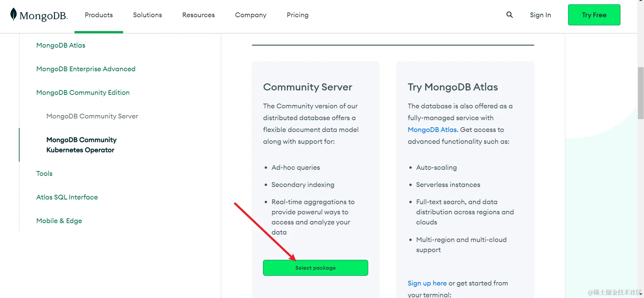Click the Serverless instances bullet text

[448, 185]
